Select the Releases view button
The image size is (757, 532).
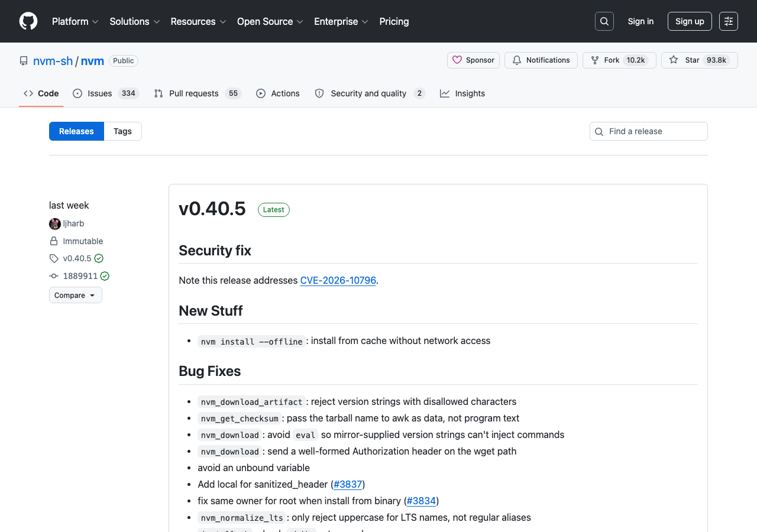[x=76, y=131]
